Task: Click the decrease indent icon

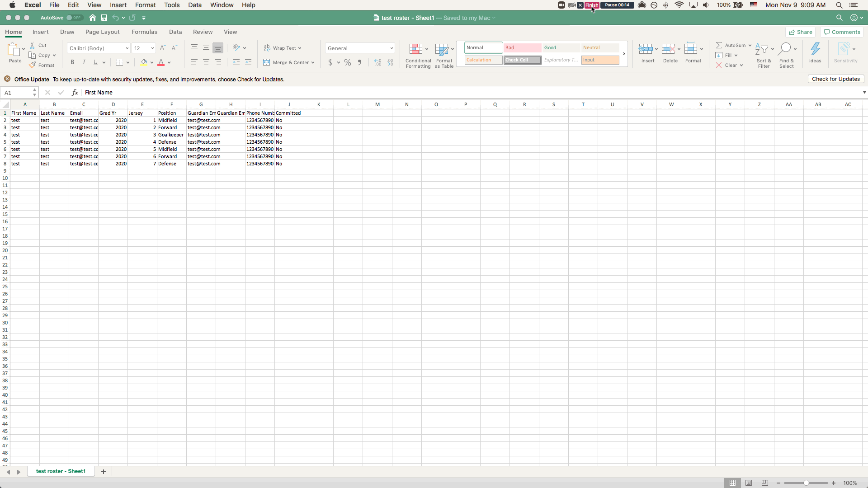Action: coord(236,62)
